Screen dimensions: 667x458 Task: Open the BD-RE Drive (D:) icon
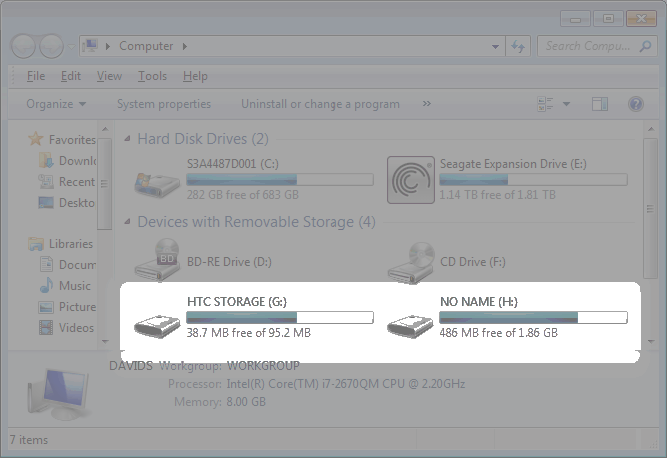click(x=158, y=260)
